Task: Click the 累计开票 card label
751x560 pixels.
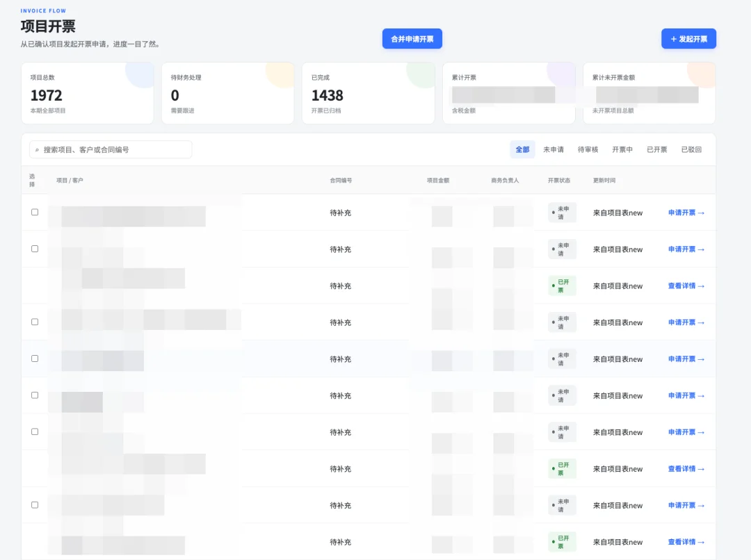Action: coord(464,78)
